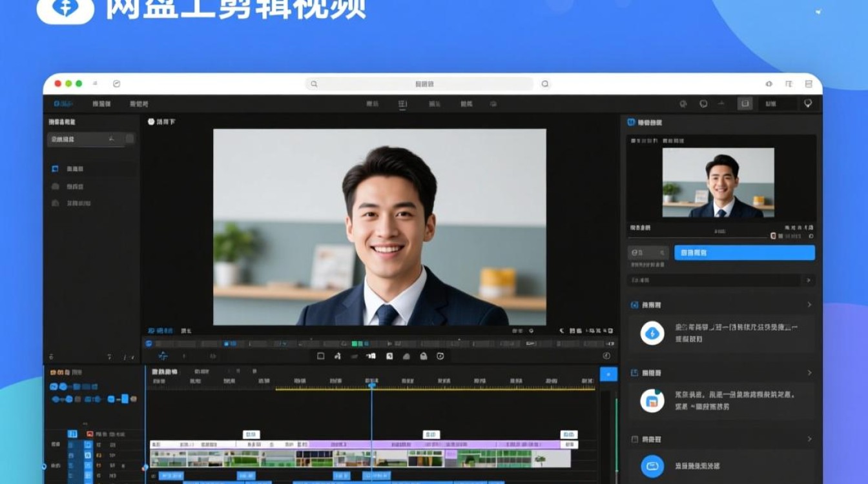Viewport: 868px width, 484px height.
Task: Click the last white marker label above the clips
Action: 568,434
